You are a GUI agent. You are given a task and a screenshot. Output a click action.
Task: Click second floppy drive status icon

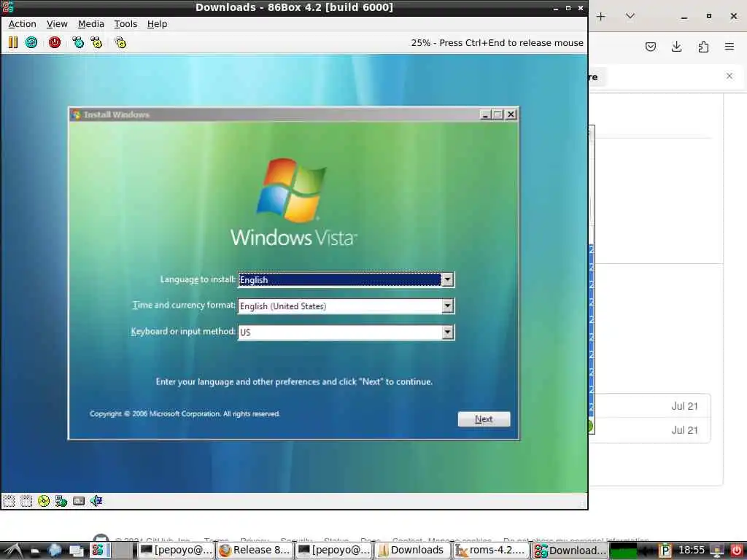[x=26, y=500]
